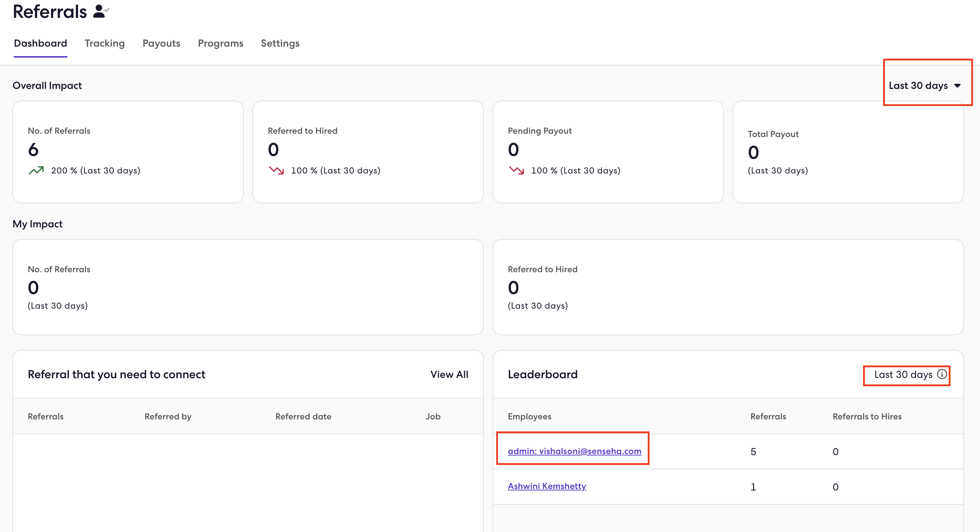Click red downward trend icon in Referred to Hired
Image resolution: width=980 pixels, height=532 pixels.
(x=276, y=171)
